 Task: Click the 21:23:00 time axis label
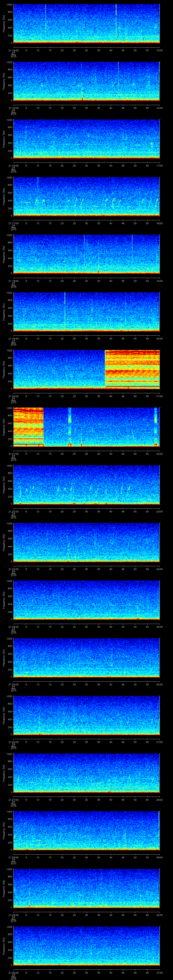[x=13, y=569]
